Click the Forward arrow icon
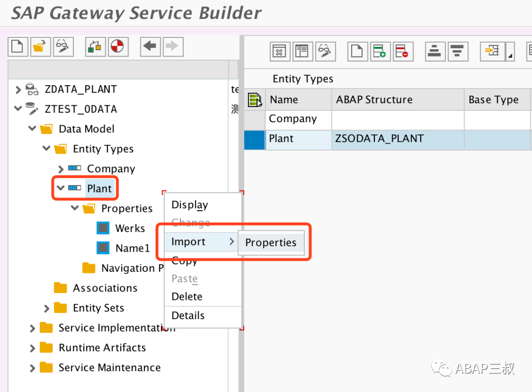532x392 pixels. pos(173,46)
